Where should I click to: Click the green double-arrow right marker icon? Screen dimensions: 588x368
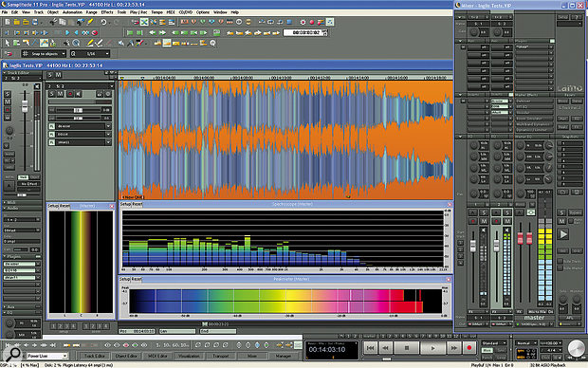point(162,33)
